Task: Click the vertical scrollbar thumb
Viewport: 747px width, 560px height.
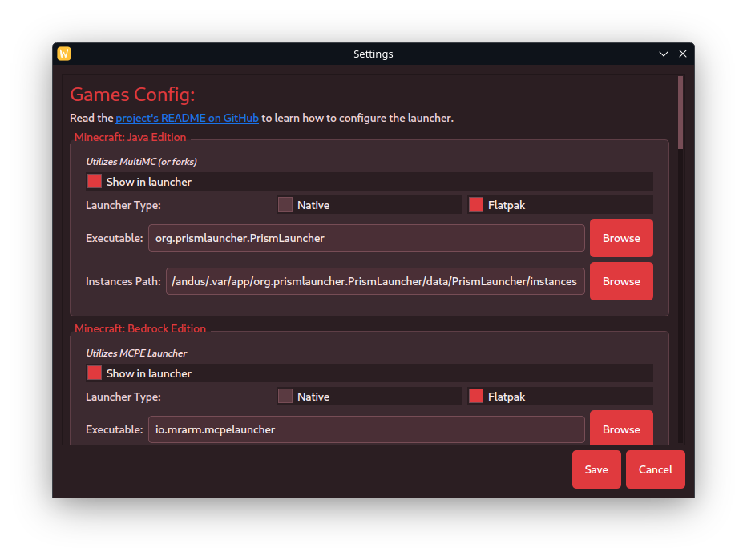Action: [680, 112]
